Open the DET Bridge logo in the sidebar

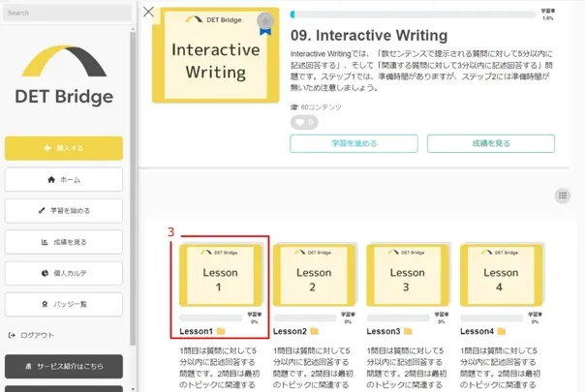pos(64,75)
